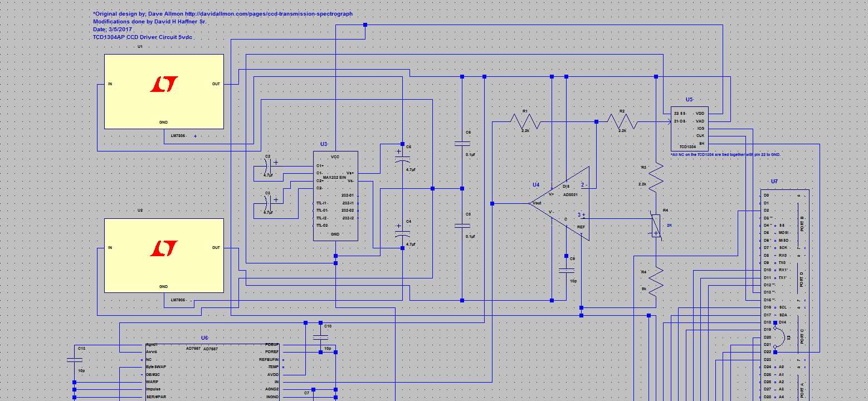
Task: Click the ICG pin on U5
Action: coord(700,129)
